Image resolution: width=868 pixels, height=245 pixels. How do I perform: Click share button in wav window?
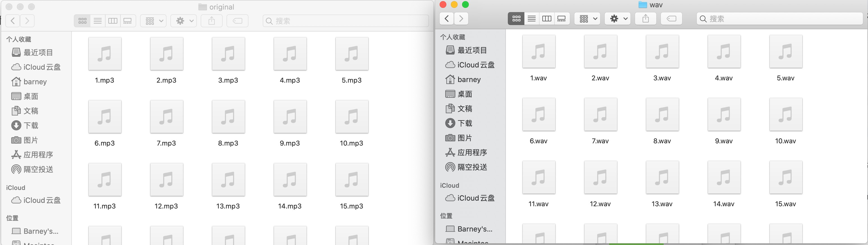(x=646, y=19)
